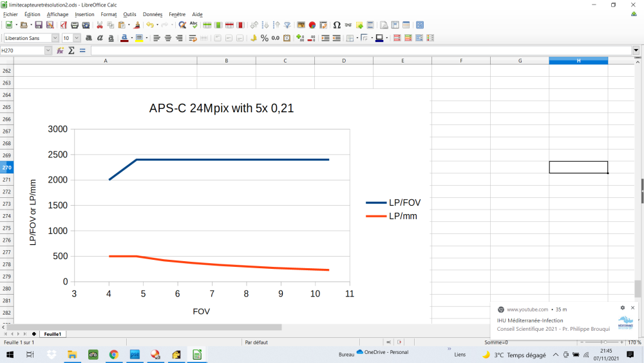Click the yellow background color swatch
The image size is (644, 363).
(x=139, y=38)
